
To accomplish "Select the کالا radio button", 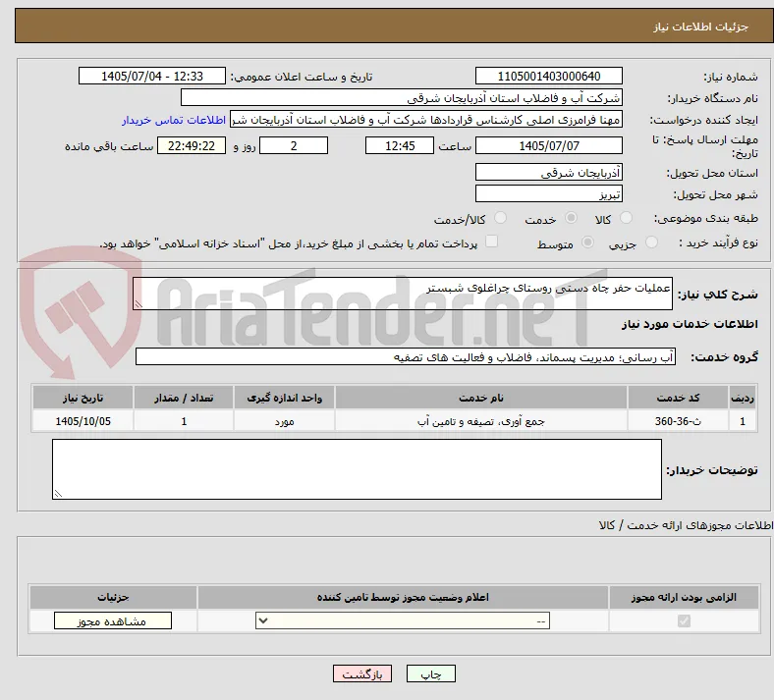I will tap(626, 218).
